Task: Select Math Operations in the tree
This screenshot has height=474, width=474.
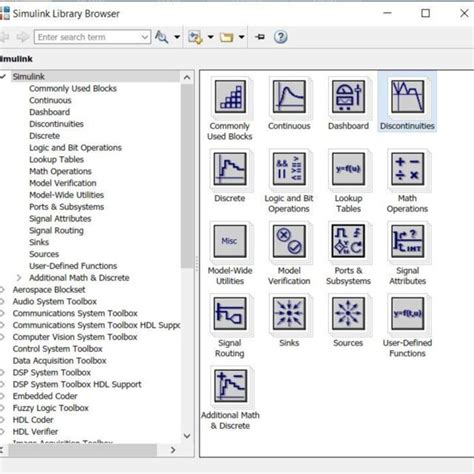Action: coord(60,171)
